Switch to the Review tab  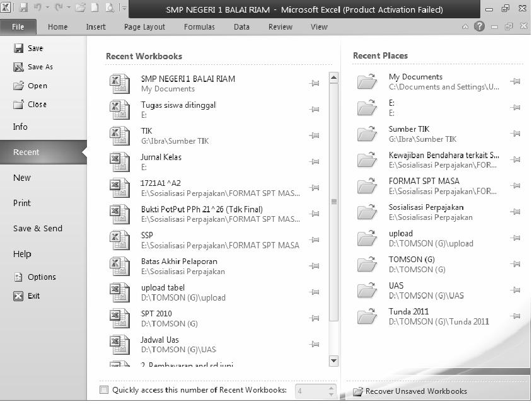pos(280,27)
